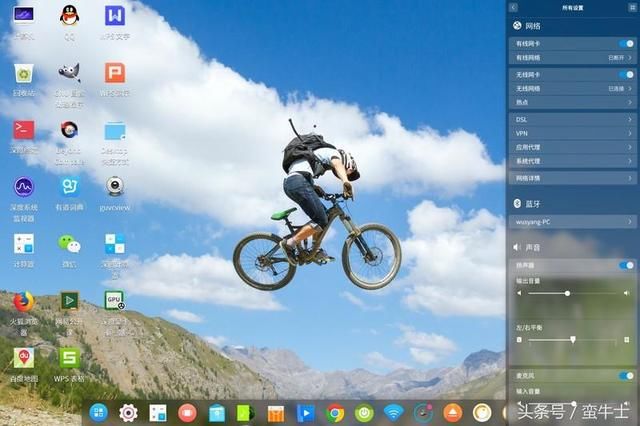Launch the Deepin Terminal desktop icon
The width and height of the screenshot is (640, 426).
point(24,130)
